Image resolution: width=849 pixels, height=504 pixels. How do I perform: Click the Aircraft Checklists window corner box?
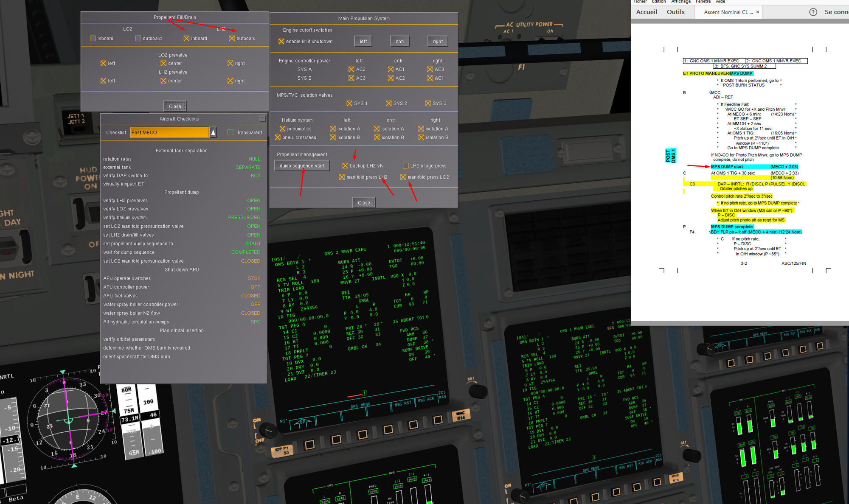pos(262,119)
